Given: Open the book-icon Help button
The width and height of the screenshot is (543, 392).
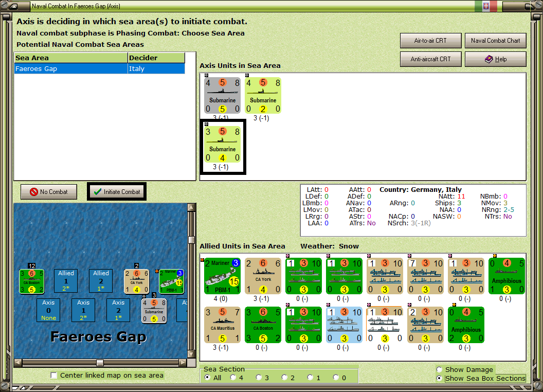Looking at the screenshot, I should [496, 59].
